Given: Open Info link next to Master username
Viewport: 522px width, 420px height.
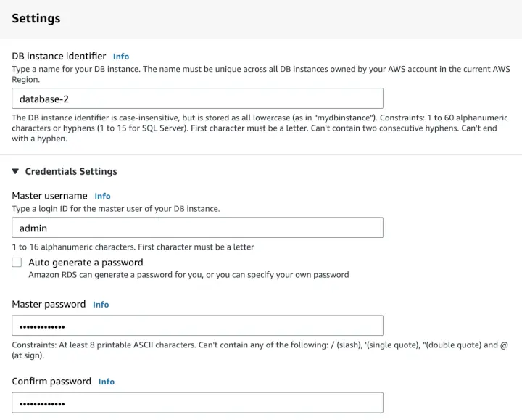Looking at the screenshot, I should point(102,196).
